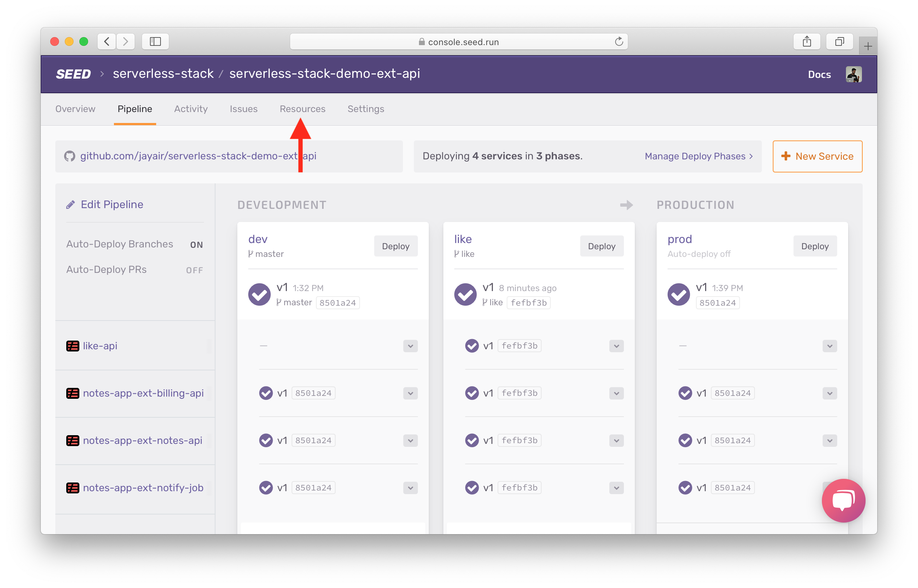Screen dimensions: 918x588
Task: Expand the dev environment service dropdown
Action: point(410,346)
